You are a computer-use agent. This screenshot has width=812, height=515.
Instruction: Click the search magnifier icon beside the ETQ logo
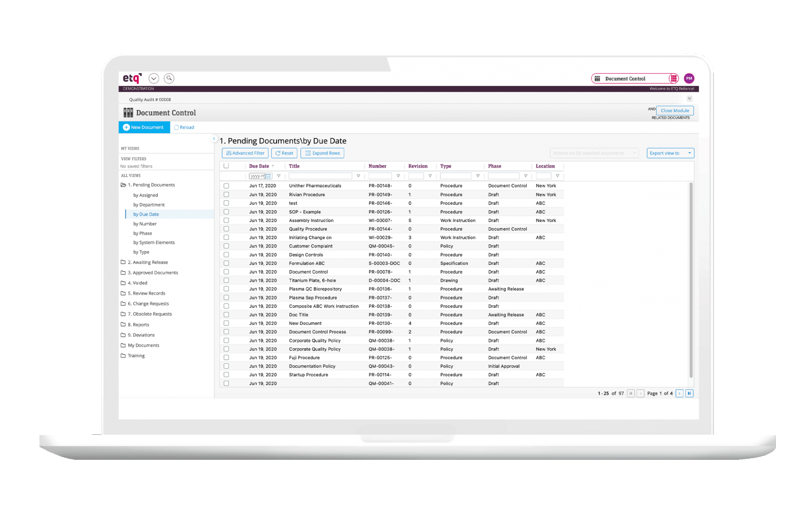pos(169,79)
